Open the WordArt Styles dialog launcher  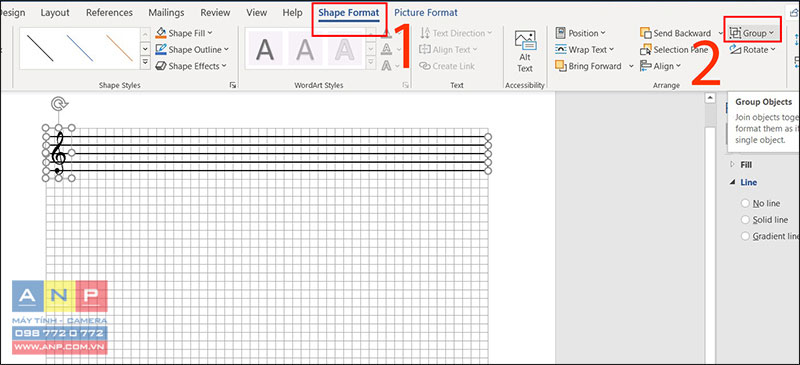[406, 85]
